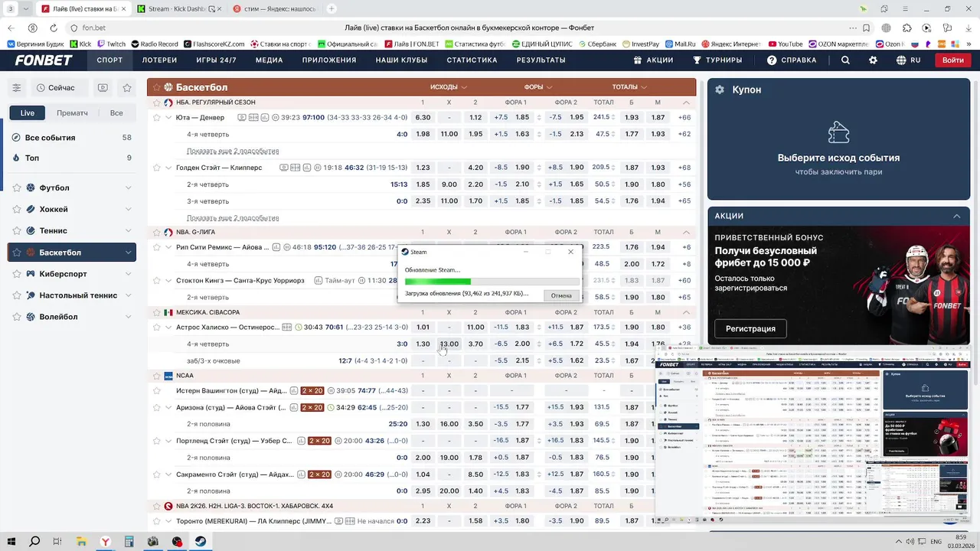This screenshot has height=551, width=980.
Task: Open the Лотереи menu item
Action: click(159, 60)
